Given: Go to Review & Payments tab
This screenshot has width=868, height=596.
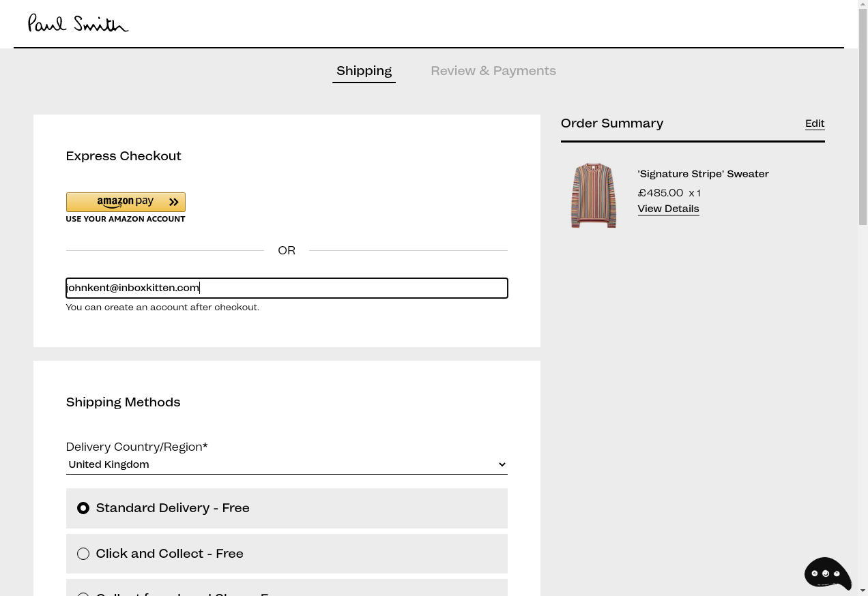Looking at the screenshot, I should (x=493, y=71).
